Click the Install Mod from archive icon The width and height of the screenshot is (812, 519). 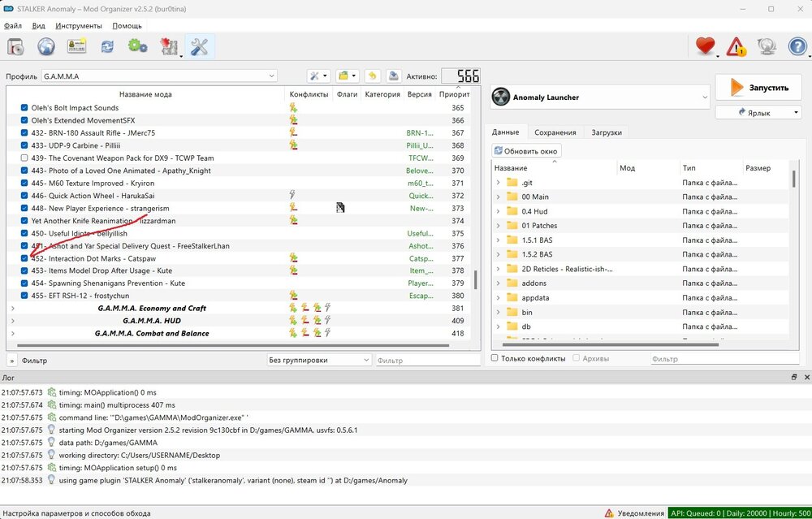coord(15,47)
